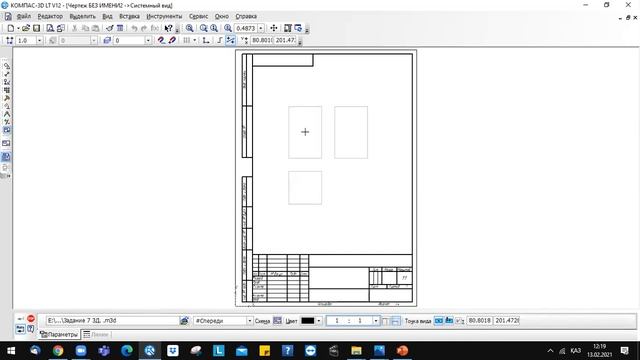Open Zoom from the taskbar

coord(81,351)
